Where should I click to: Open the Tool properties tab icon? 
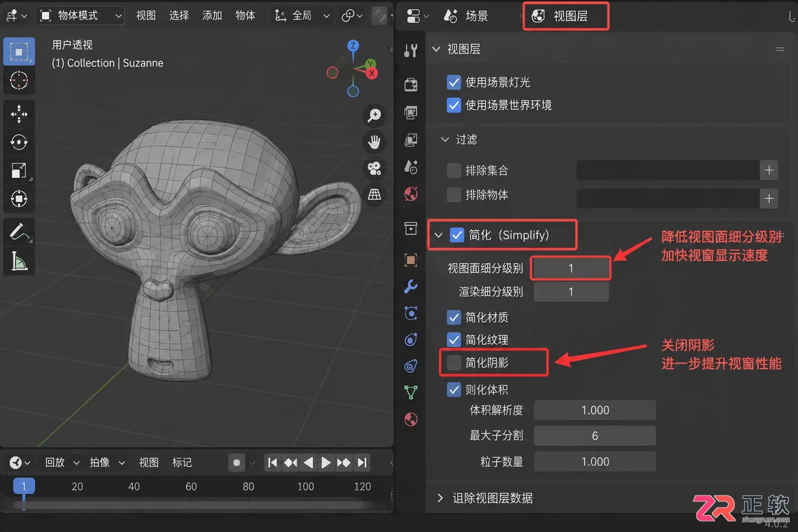(x=411, y=50)
